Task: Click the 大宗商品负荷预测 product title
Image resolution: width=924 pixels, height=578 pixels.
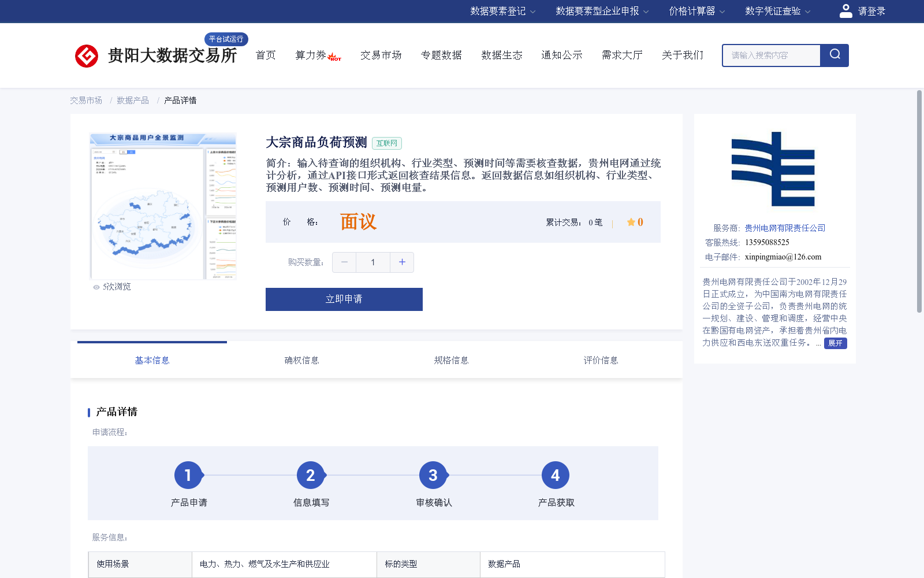Action: tap(316, 142)
